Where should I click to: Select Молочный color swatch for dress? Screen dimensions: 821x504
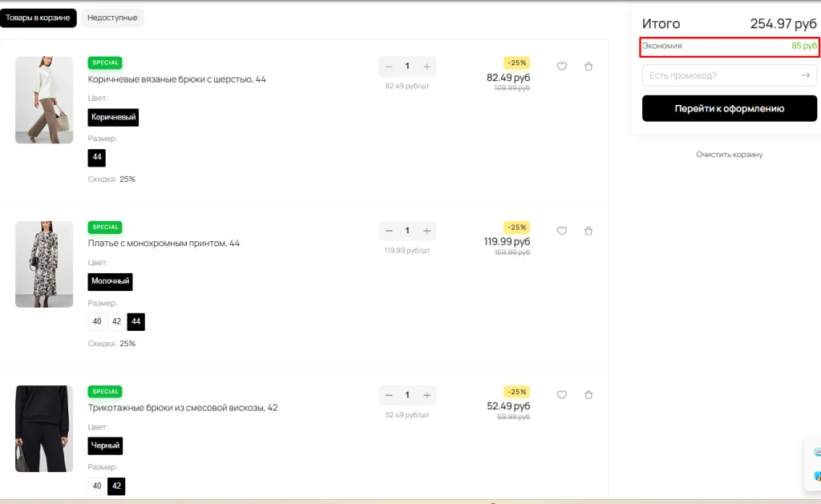pos(110,281)
